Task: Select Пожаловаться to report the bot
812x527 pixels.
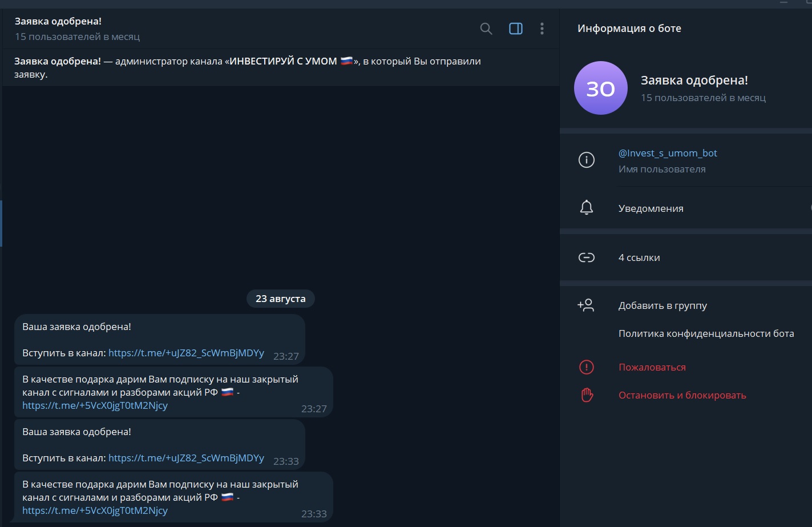Action: 652,367
